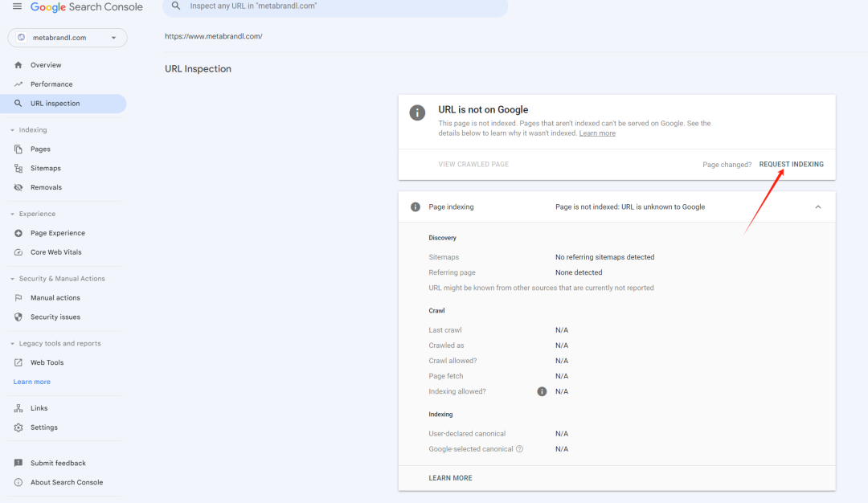
Task: Collapse the Indexing sidebar section
Action: click(x=12, y=130)
